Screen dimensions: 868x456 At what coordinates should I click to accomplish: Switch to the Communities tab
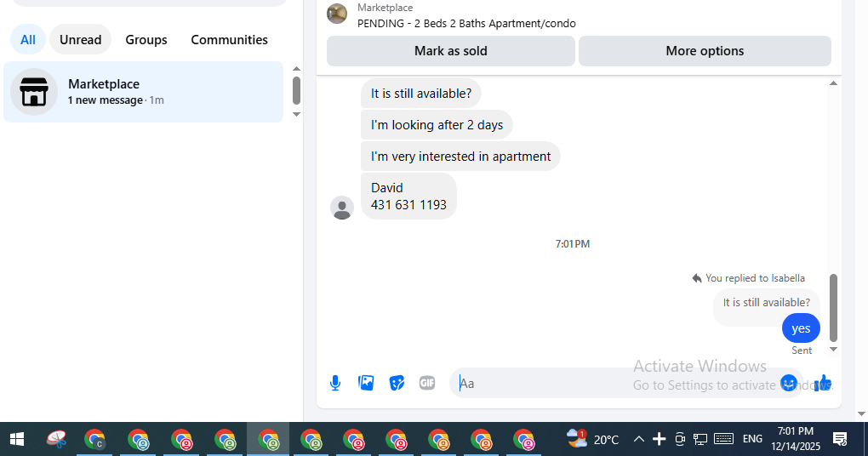[229, 40]
